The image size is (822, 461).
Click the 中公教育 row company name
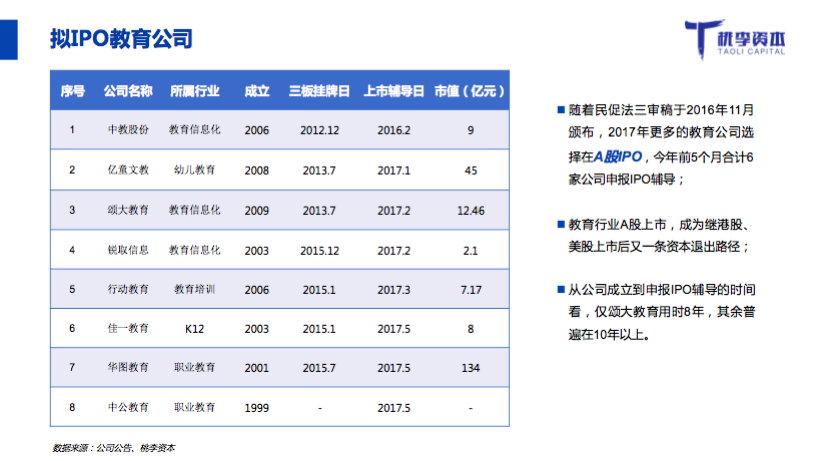point(128,407)
